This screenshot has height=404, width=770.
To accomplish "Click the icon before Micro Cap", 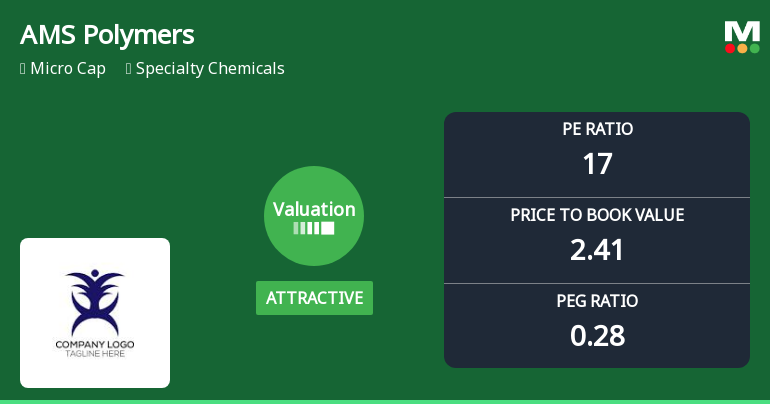I will (x=23, y=69).
